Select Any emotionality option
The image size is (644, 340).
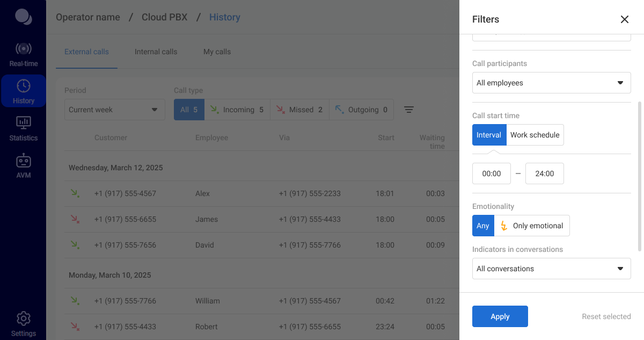point(483,226)
